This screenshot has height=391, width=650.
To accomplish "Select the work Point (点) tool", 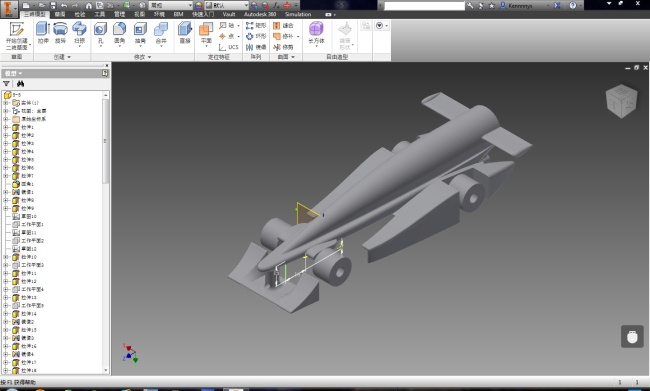I will point(228,36).
